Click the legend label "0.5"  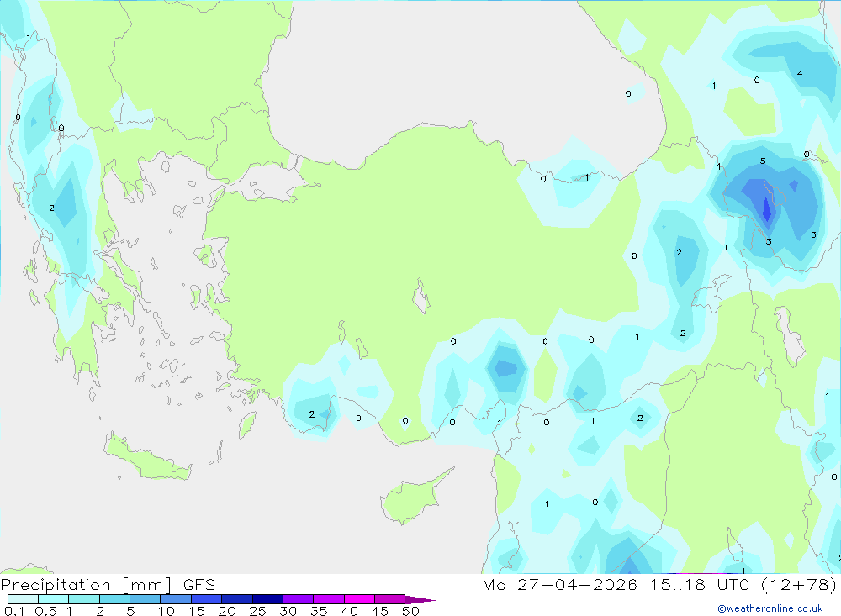click(45, 611)
